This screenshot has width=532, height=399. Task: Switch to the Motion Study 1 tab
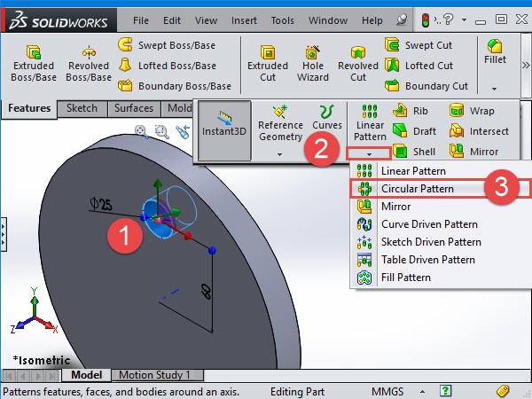[x=158, y=375]
